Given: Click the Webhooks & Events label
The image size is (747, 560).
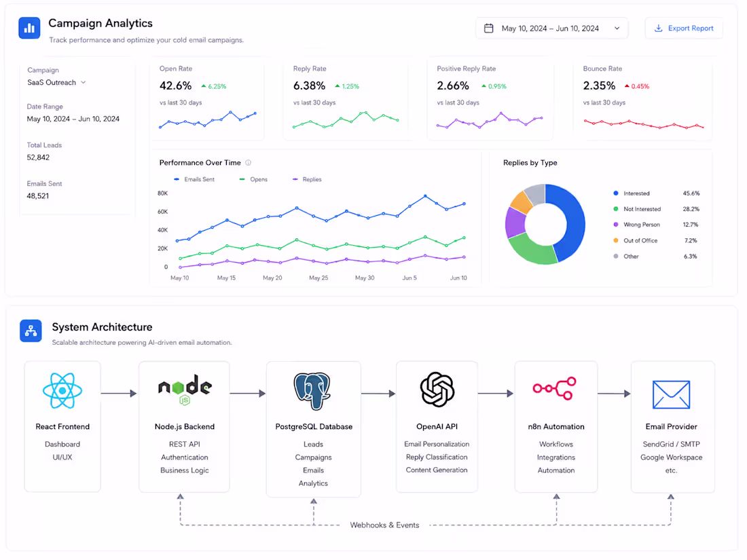Looking at the screenshot, I should [x=384, y=525].
